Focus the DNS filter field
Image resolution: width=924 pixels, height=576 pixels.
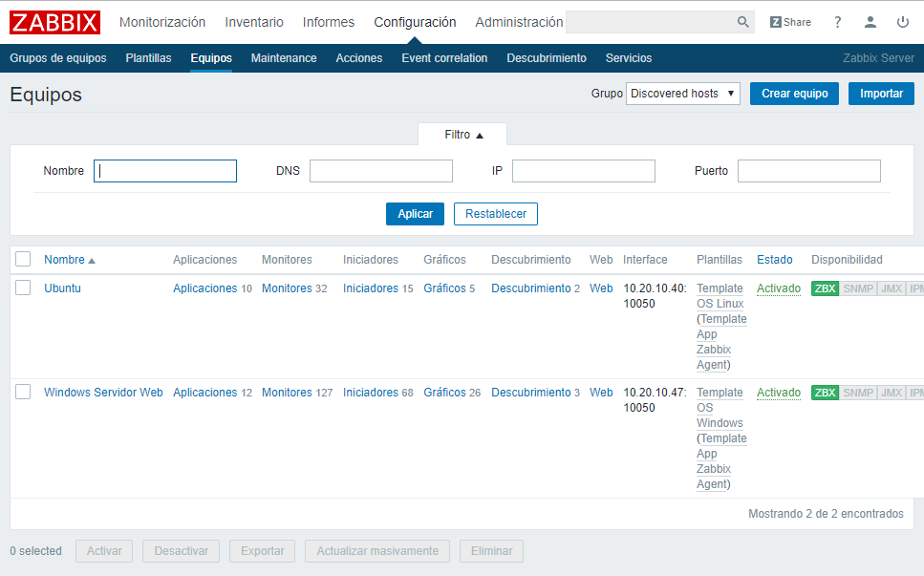(x=380, y=171)
